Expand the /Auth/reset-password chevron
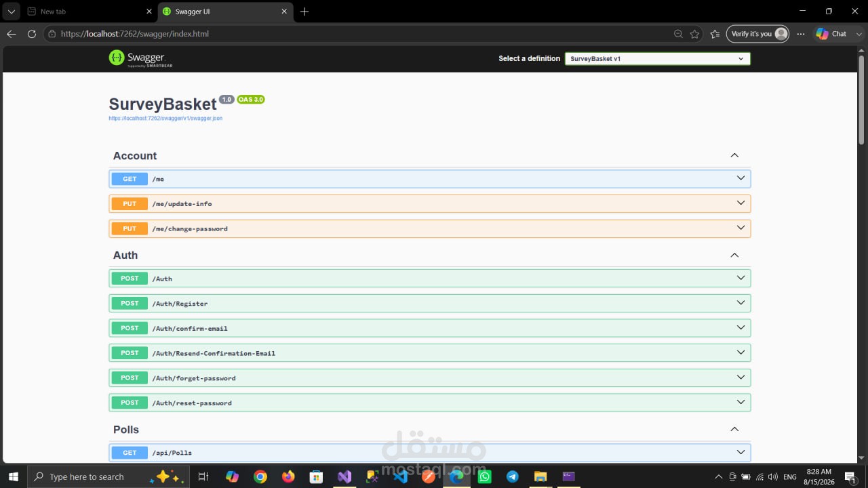Screen dimensions: 868x488 click(x=741, y=403)
